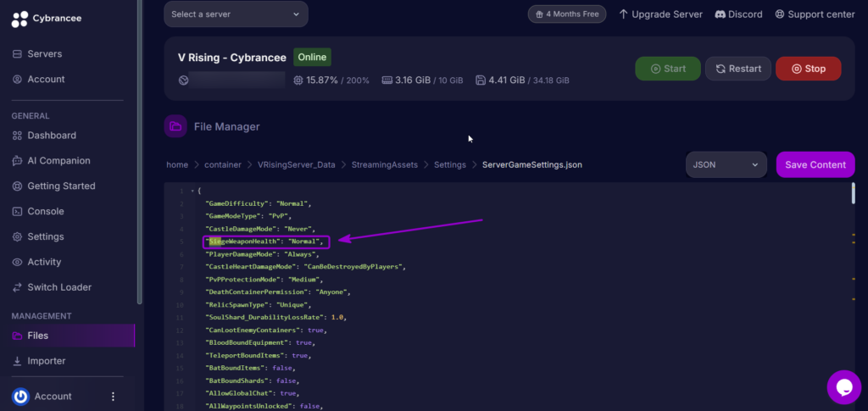
Task: Click the home breadcrumb
Action: (x=177, y=165)
